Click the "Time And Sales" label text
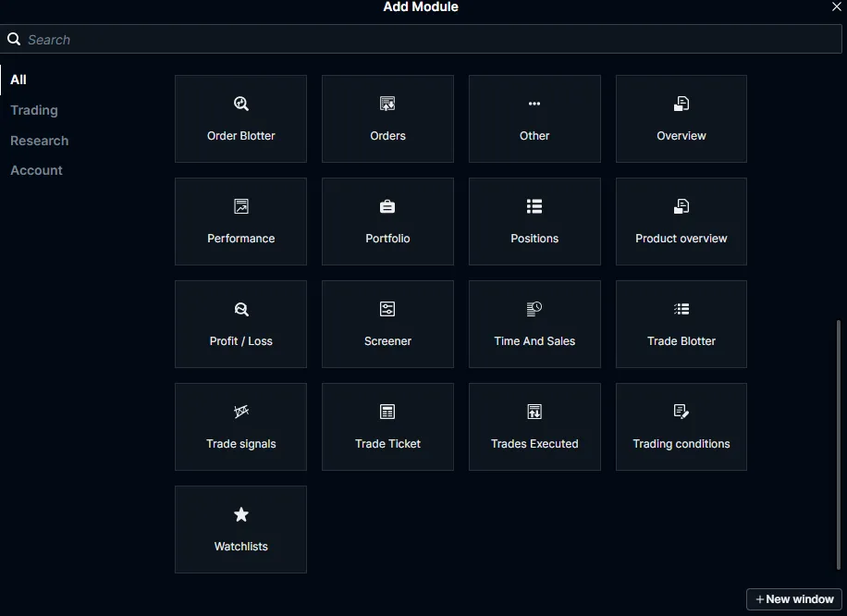Viewport: 847px width, 616px height. (x=534, y=341)
